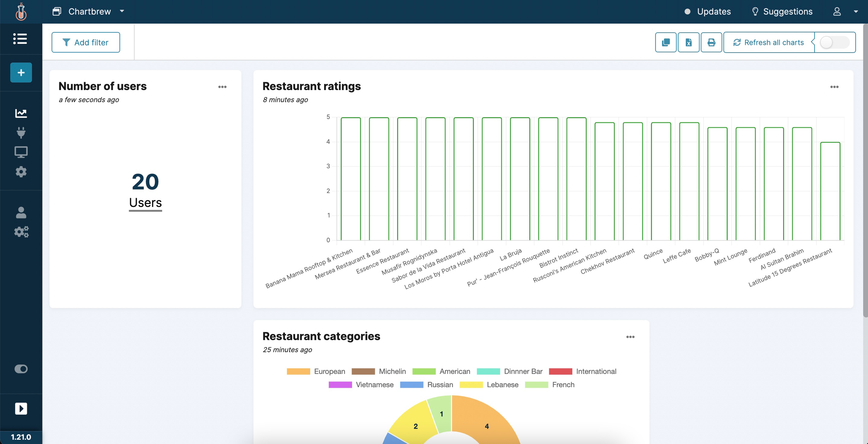Open the project settings gears icon

21,232
